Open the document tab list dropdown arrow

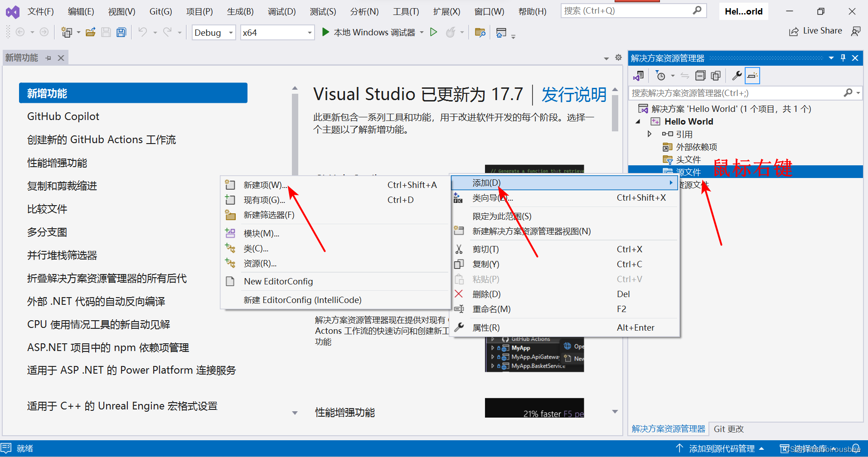tap(606, 58)
